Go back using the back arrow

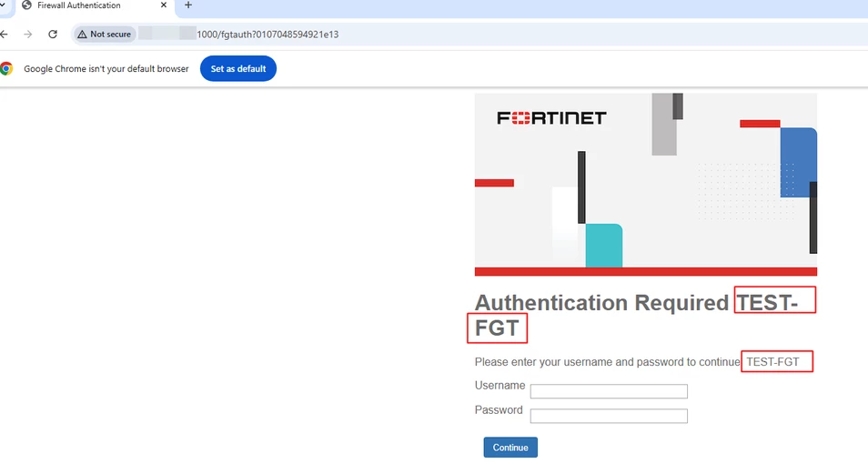pos(4,35)
